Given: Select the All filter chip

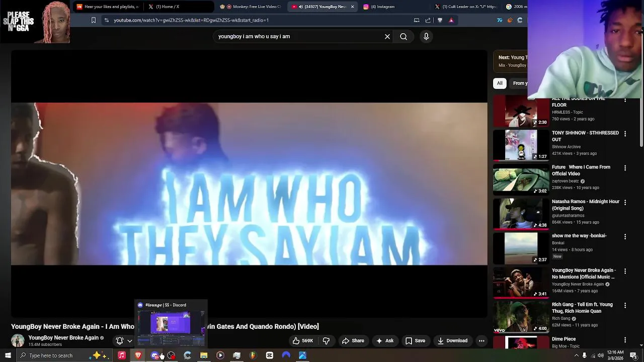Looking at the screenshot, I should (500, 83).
